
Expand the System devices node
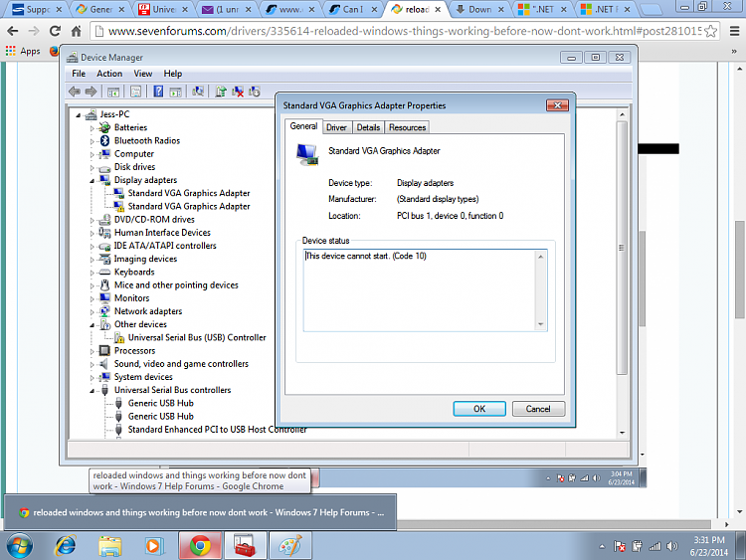click(93, 378)
